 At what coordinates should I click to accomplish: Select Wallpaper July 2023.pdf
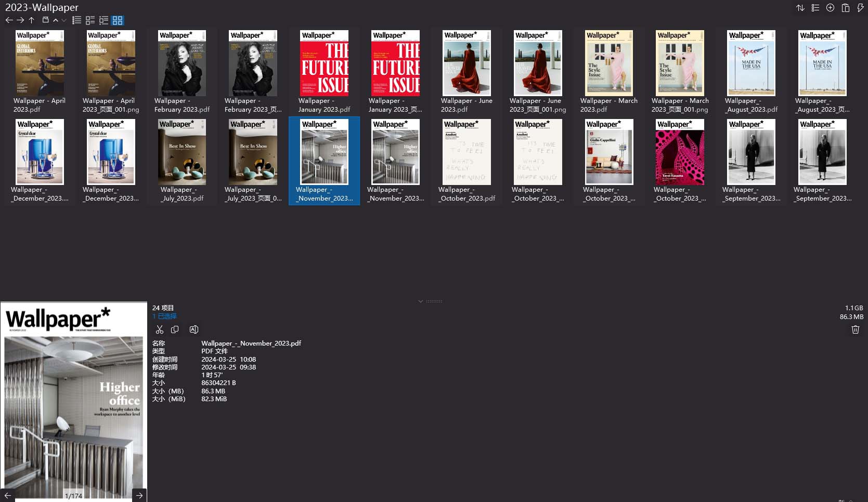pos(182,161)
